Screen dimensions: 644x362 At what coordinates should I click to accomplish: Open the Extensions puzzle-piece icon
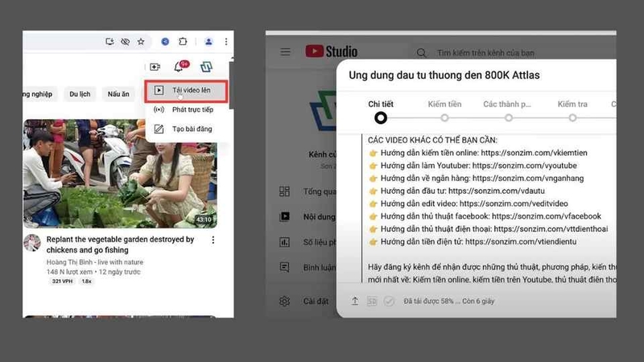pyautogui.click(x=183, y=42)
